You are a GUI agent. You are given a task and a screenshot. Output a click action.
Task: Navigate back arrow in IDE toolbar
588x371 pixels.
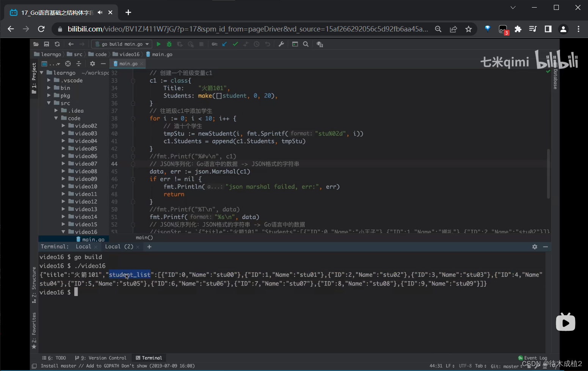(71, 44)
